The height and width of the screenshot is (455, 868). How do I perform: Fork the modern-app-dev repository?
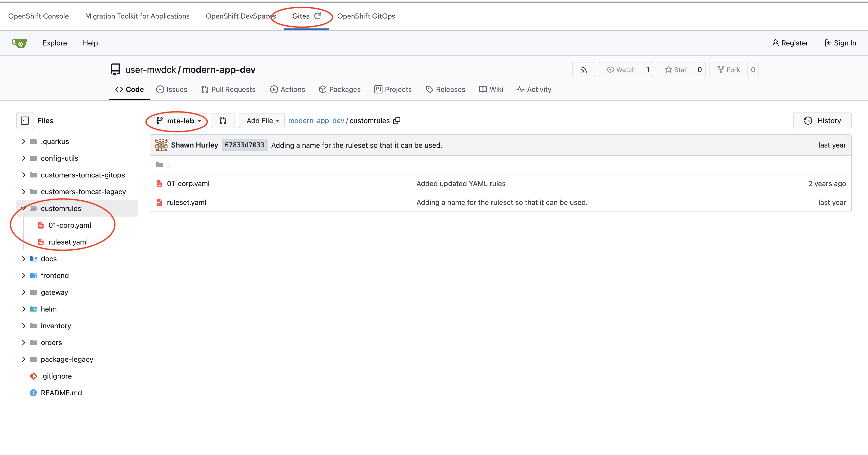click(729, 69)
